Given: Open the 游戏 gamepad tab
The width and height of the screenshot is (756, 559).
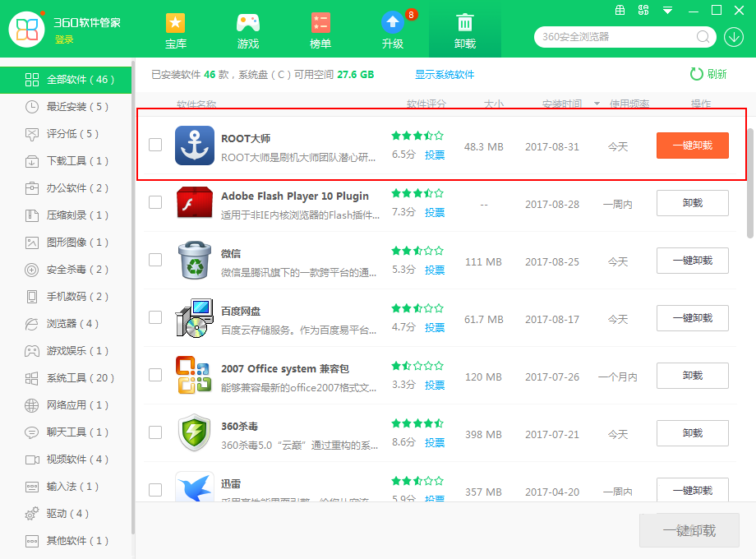Looking at the screenshot, I should [x=248, y=31].
